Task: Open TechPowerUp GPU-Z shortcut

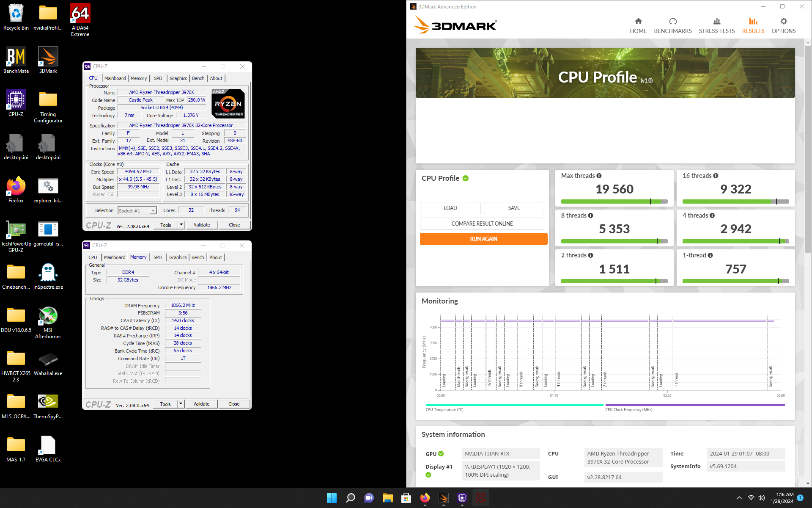Action: pyautogui.click(x=16, y=236)
